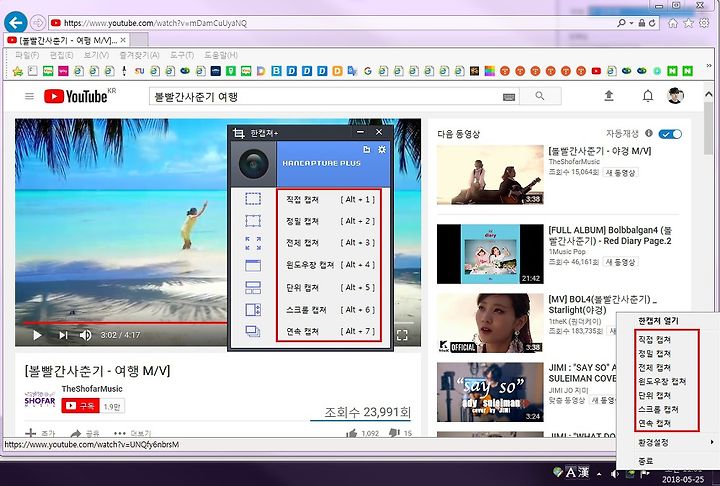Open the browser tools gear icon
The width and height of the screenshot is (720, 486).
pyautogui.click(x=704, y=23)
